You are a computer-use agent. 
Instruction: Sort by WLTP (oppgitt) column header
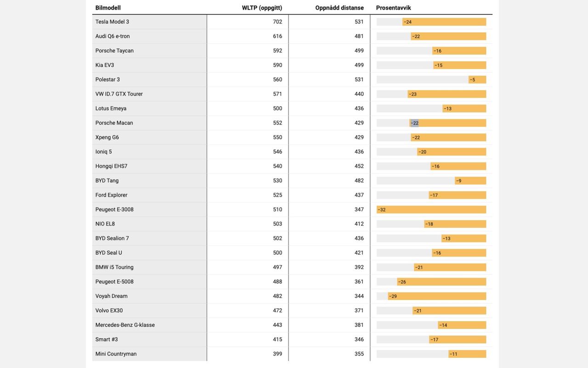(262, 8)
